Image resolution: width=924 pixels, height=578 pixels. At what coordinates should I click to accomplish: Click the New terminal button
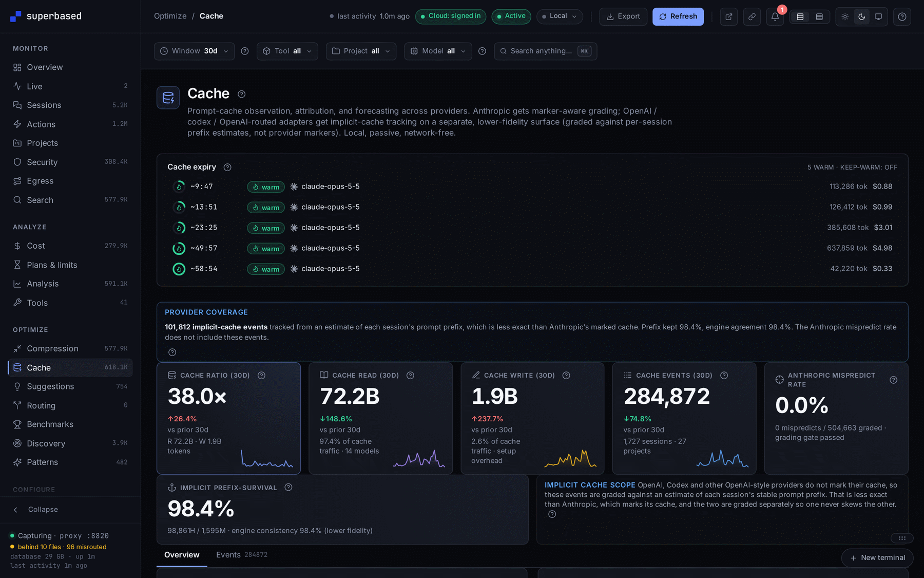(877, 558)
